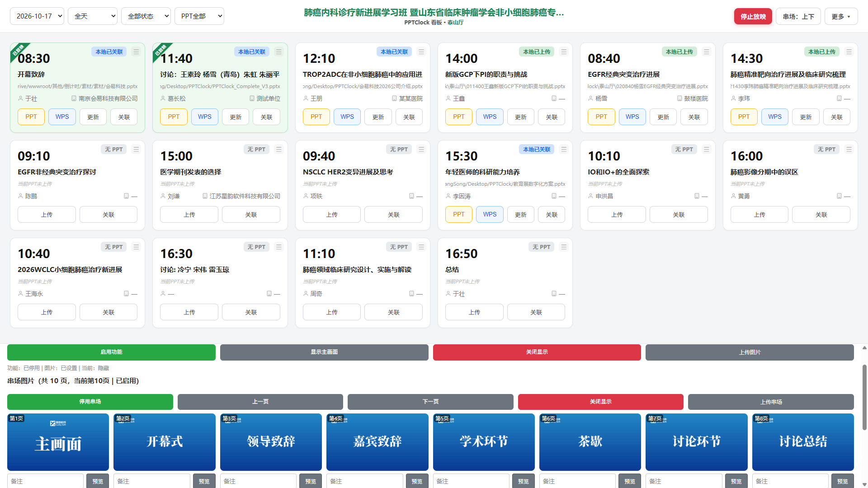Click the 串场: 上下 button
The image size is (868, 488).
[798, 17]
